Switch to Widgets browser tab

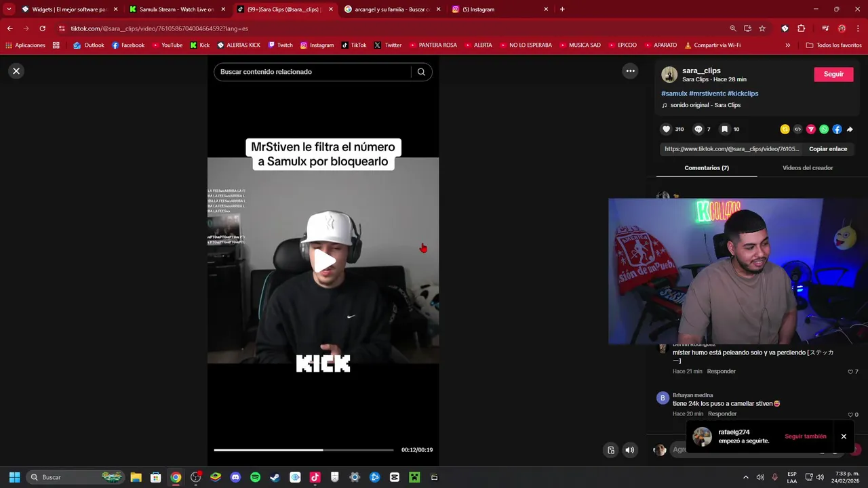(x=69, y=9)
